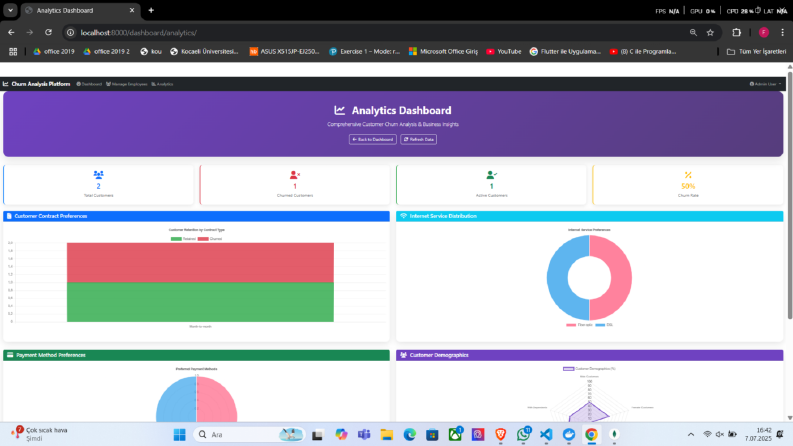This screenshot has height=446, width=793.
Task: Open the tab search dropdown arrow
Action: point(10,10)
